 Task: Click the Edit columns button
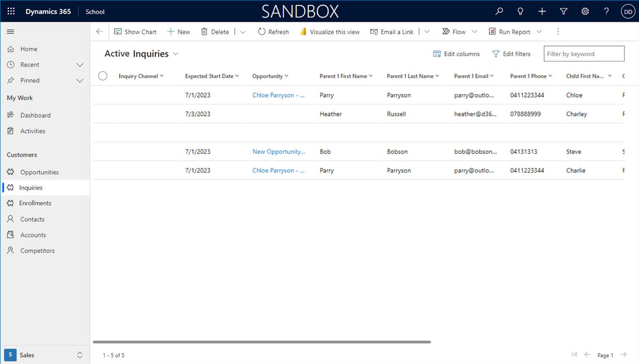tap(456, 54)
